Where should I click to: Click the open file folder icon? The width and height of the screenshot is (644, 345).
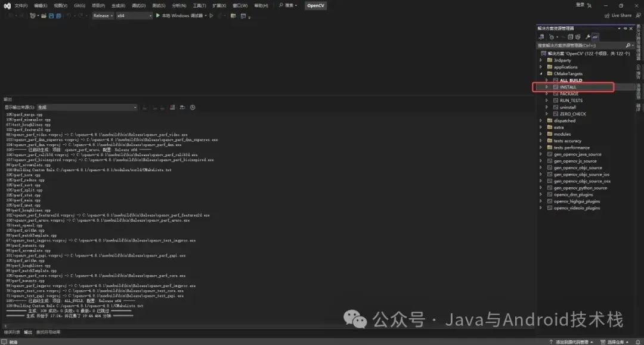44,15
